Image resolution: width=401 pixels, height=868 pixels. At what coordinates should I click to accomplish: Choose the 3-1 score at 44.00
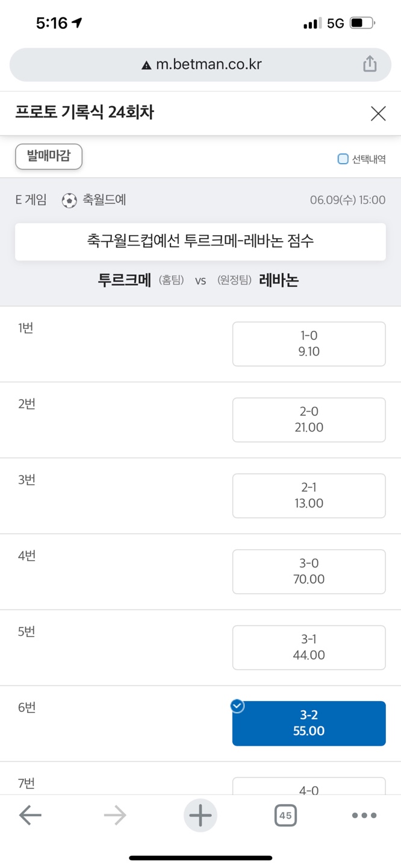309,647
